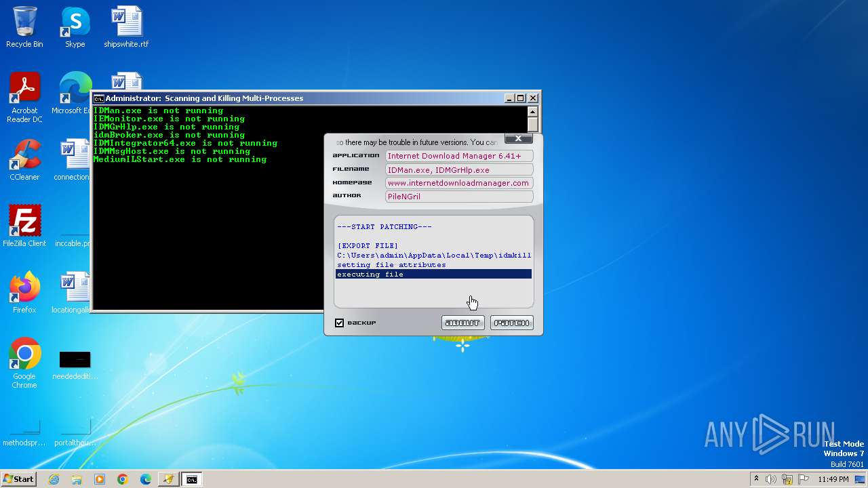Click 'IDMIntegrator64.exe is not running' console line
This screenshot has width=868, height=488.
pos(185,143)
